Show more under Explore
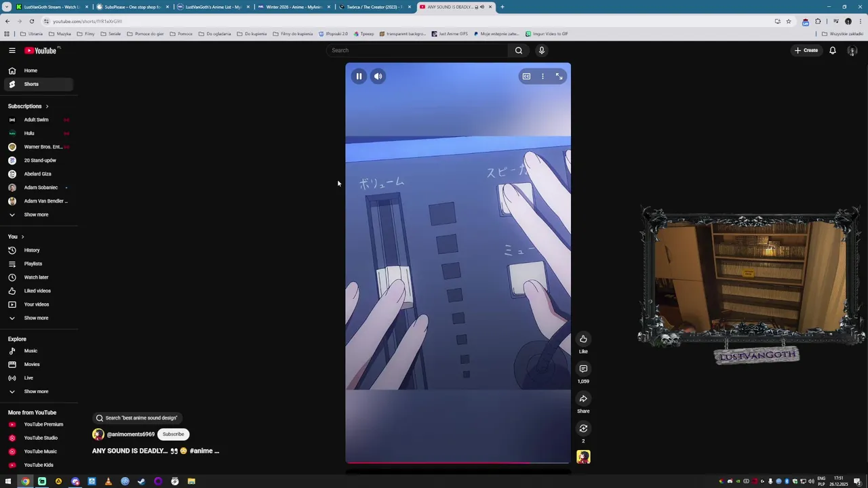 pyautogui.click(x=38, y=392)
